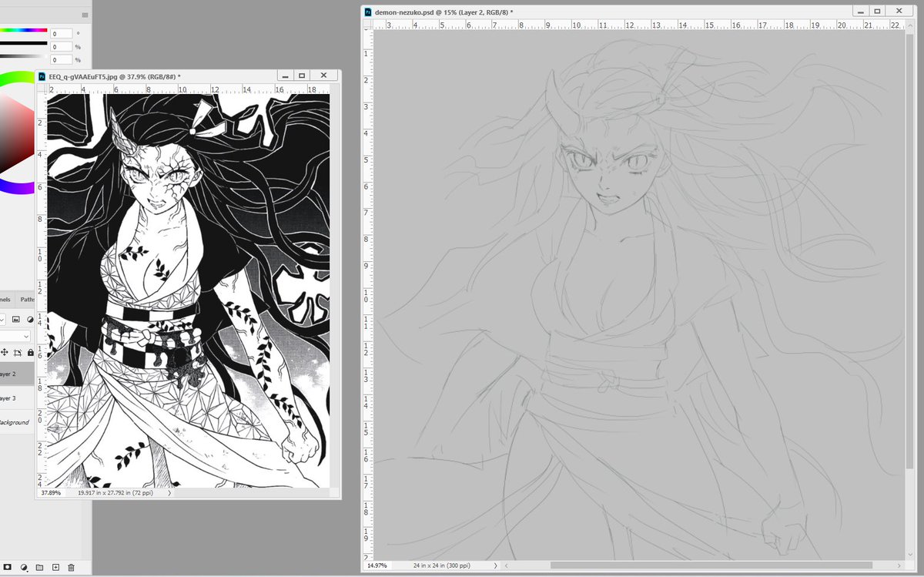
Task: Maximize the EEQ_q-gVAAEuFT5.jpg window
Action: pos(302,75)
